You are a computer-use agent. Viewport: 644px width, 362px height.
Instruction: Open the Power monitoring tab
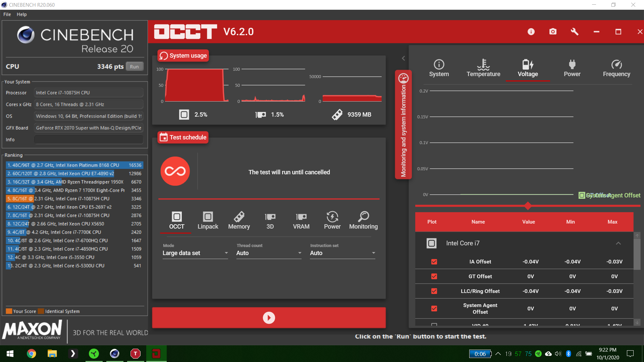point(572,68)
